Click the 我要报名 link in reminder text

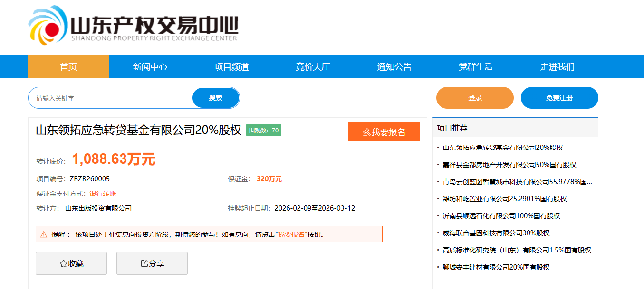[291, 234]
